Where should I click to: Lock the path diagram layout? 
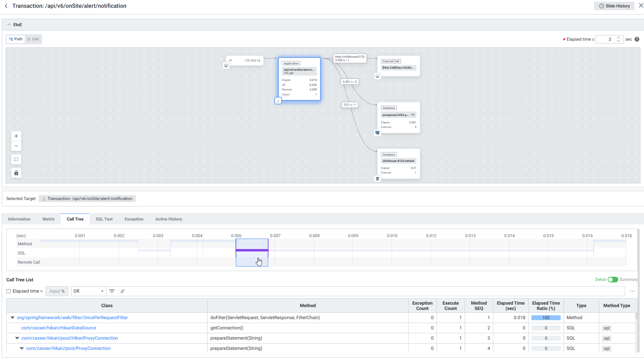click(x=16, y=173)
